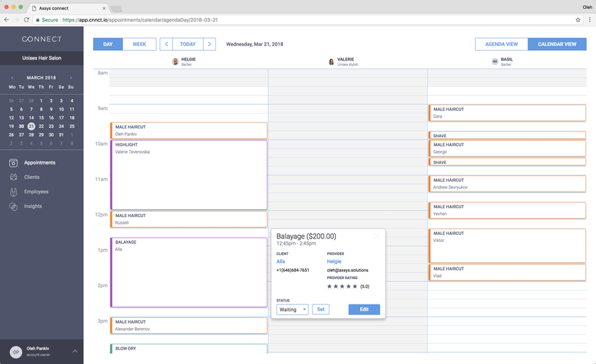The height and width of the screenshot is (364, 596).
Task: Click the Employees icon in sidebar
Action: (13, 192)
